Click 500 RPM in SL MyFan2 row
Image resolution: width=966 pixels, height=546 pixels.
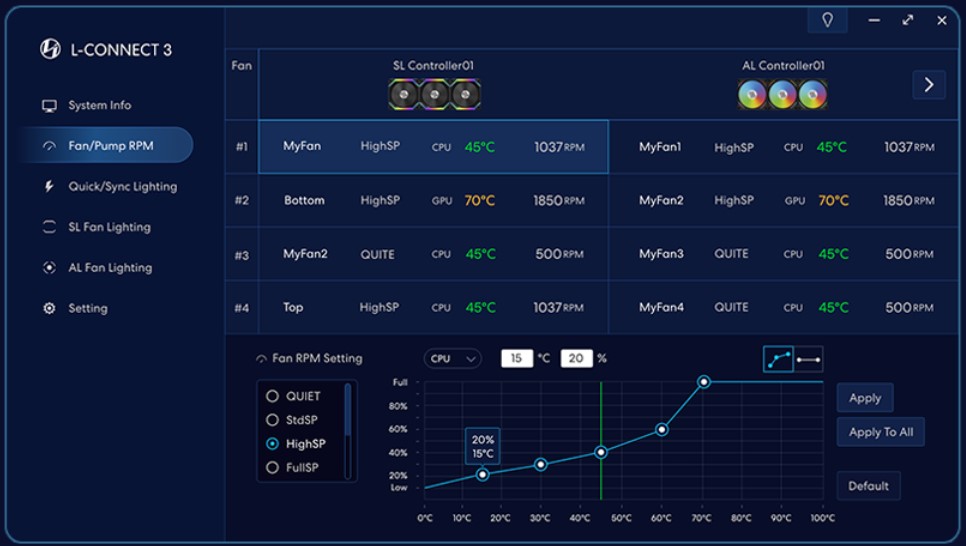(559, 254)
